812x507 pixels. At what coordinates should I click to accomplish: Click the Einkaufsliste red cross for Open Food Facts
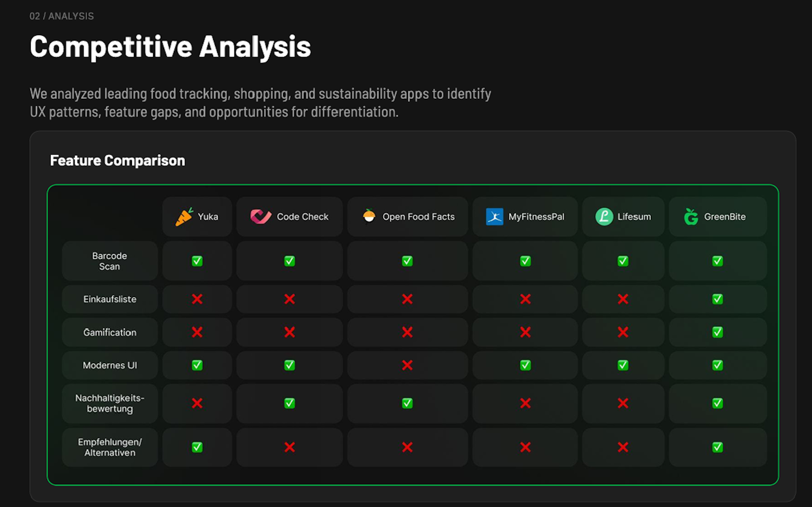(x=408, y=299)
